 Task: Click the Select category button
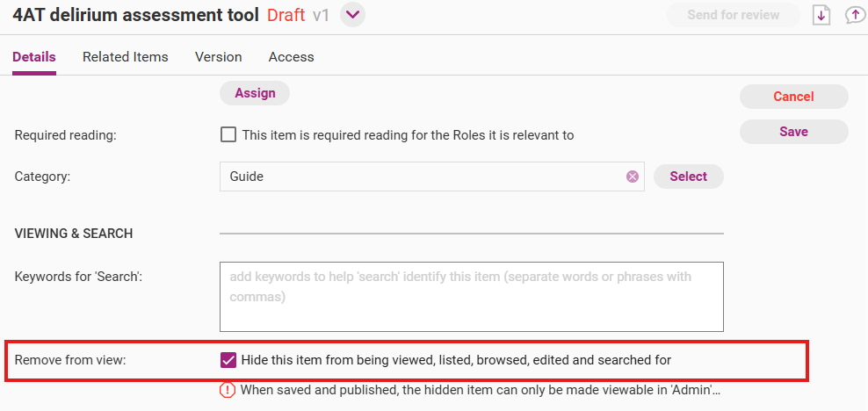tap(688, 177)
